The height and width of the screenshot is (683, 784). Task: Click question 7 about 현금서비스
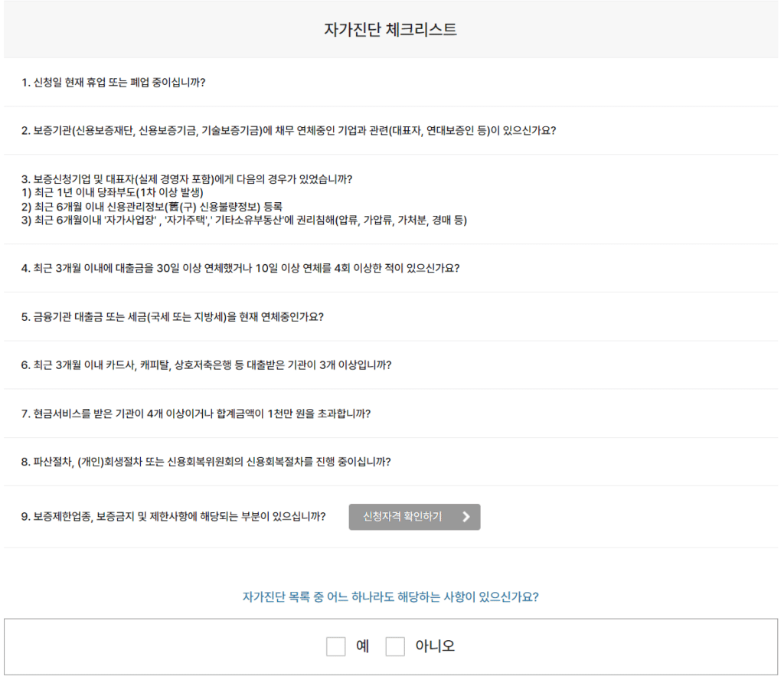196,413
